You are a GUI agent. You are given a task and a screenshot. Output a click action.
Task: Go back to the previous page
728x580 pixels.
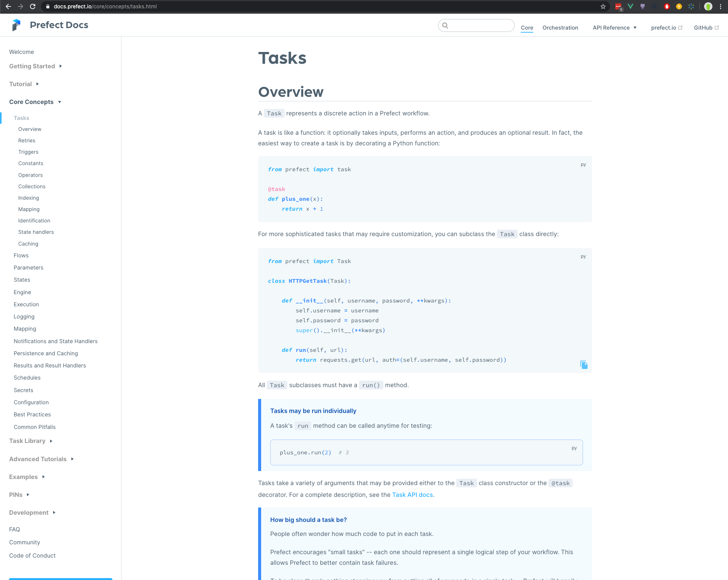click(x=8, y=6)
